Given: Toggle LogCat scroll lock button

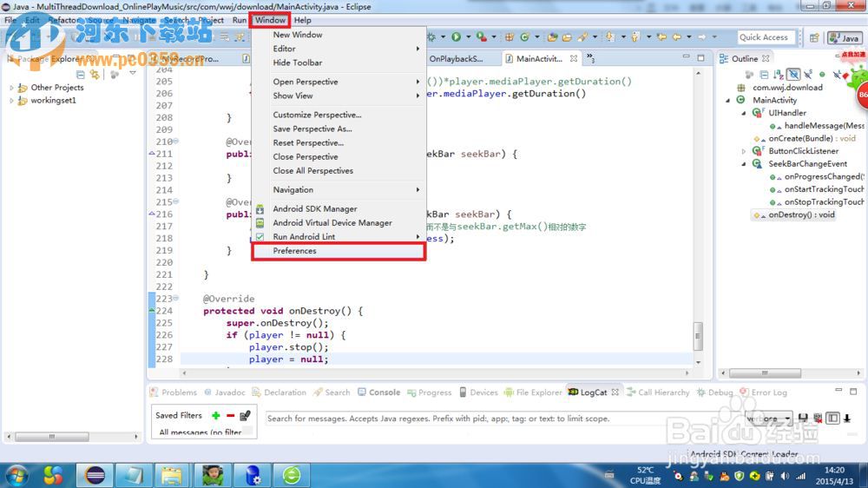Looking at the screenshot, I should (x=846, y=419).
